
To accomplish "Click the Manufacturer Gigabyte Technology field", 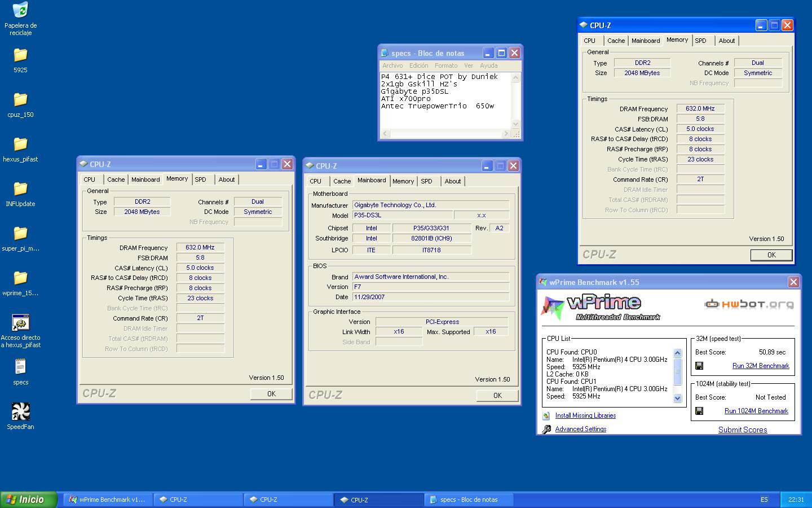I will (431, 205).
